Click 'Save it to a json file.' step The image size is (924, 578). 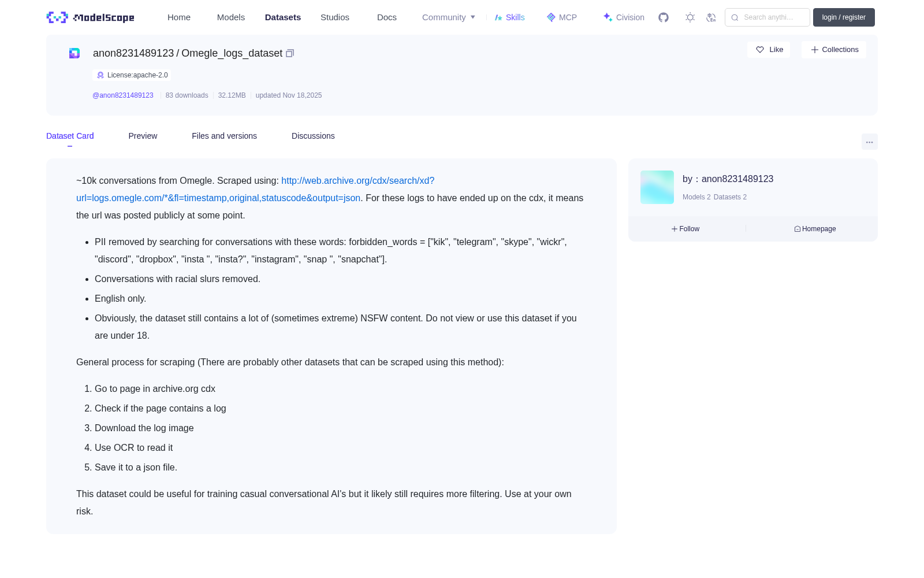[x=136, y=468]
